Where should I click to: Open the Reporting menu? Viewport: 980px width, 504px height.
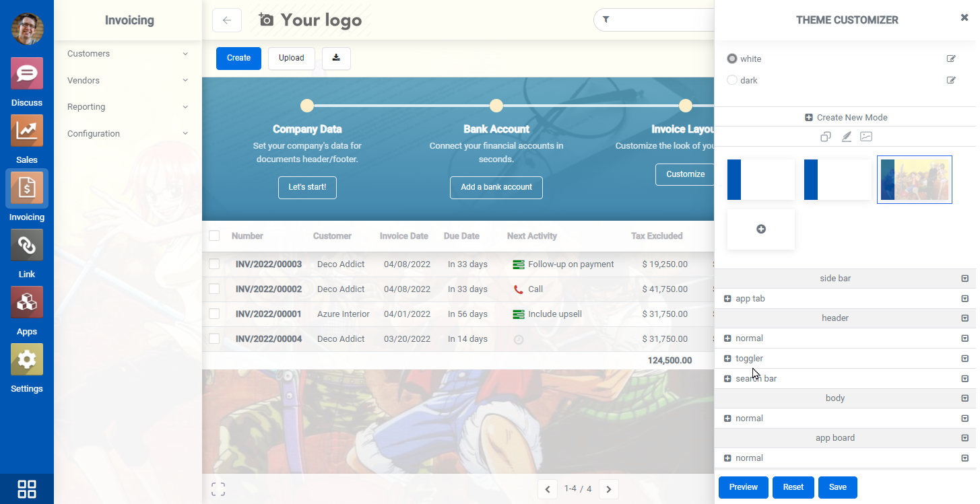[x=127, y=107]
